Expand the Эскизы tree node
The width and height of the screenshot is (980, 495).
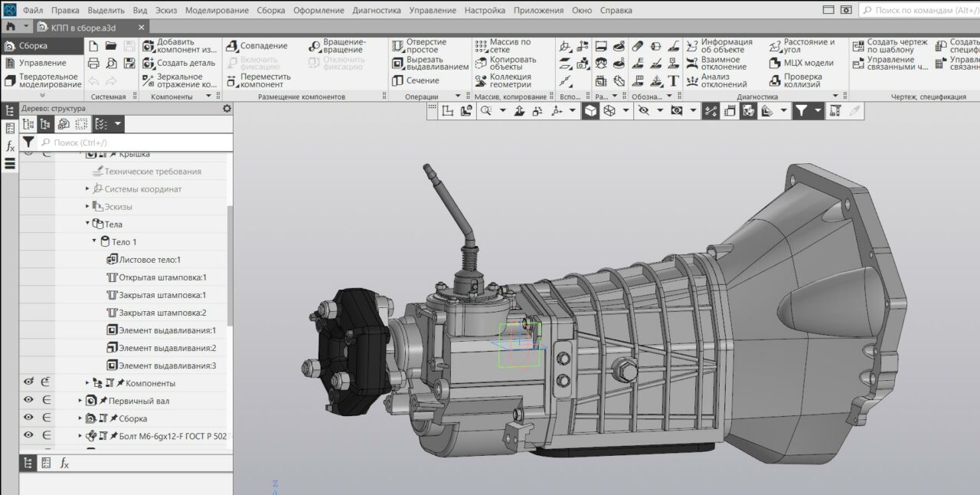[87, 206]
